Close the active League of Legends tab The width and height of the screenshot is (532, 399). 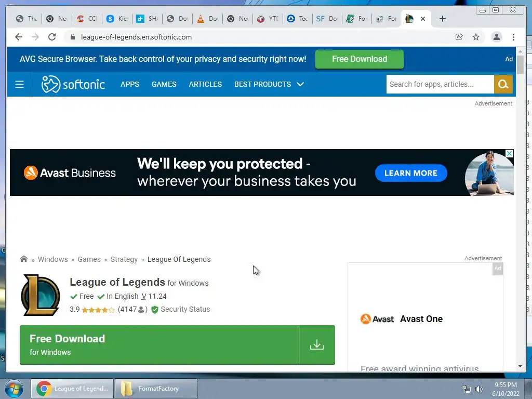click(423, 19)
